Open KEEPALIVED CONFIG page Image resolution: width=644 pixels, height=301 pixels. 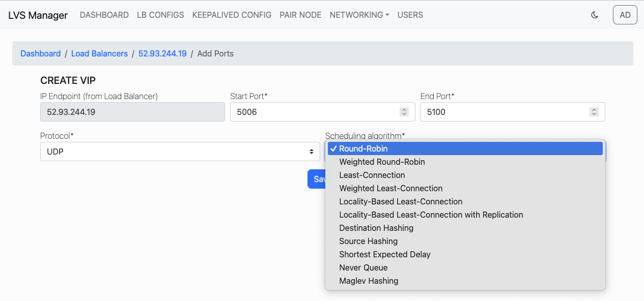[x=232, y=15]
